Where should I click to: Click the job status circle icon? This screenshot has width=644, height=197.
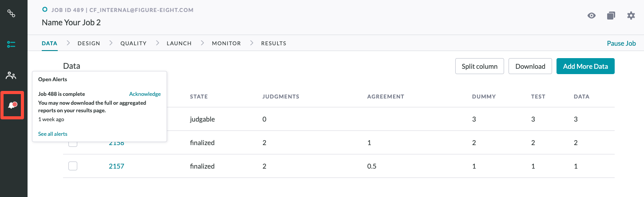click(44, 9)
